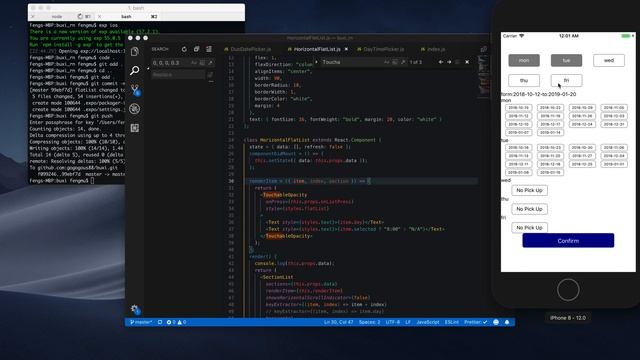Image resolution: width=640 pixels, height=360 pixels.
Task: Toggle the thu day button in simulator
Action: (x=524, y=80)
